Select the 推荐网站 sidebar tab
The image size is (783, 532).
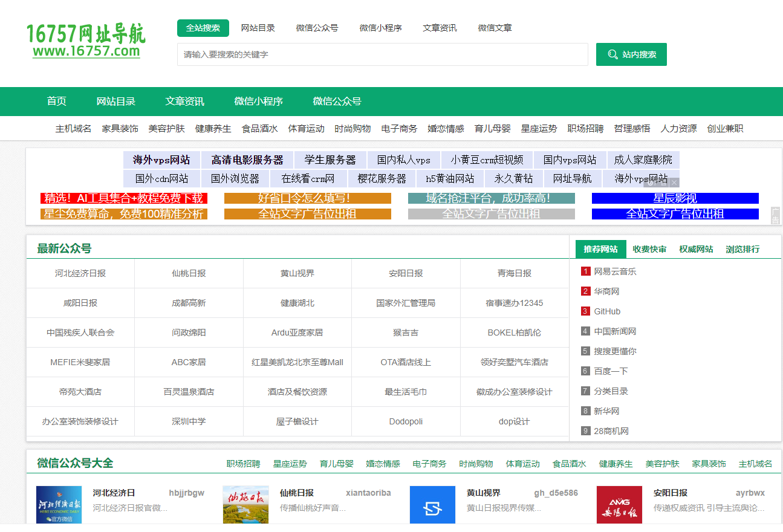(600, 249)
